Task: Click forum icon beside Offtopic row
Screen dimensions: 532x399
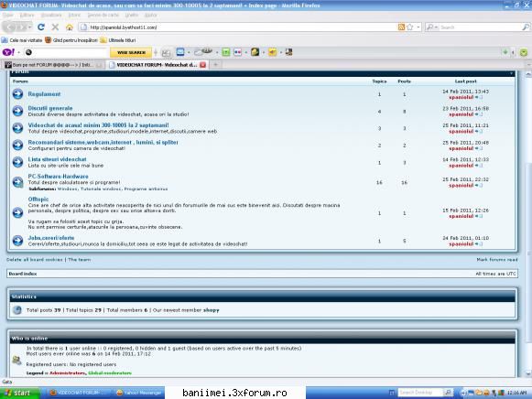Action: (17, 212)
